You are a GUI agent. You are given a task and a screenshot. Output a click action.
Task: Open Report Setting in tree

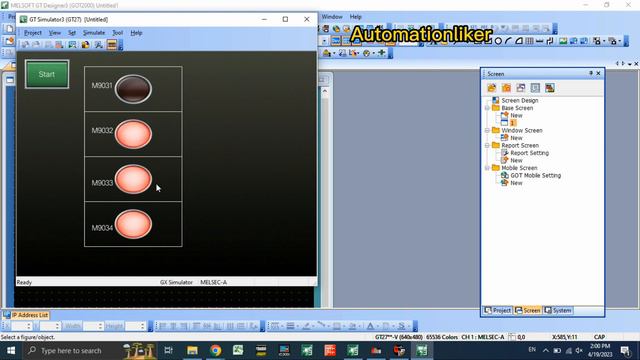[x=529, y=153]
